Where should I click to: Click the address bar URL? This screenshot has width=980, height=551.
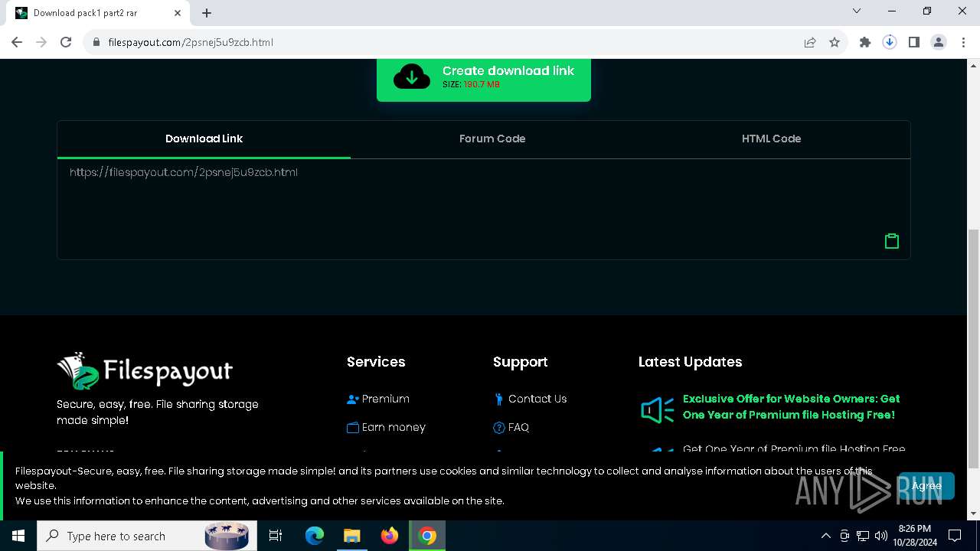point(191,42)
